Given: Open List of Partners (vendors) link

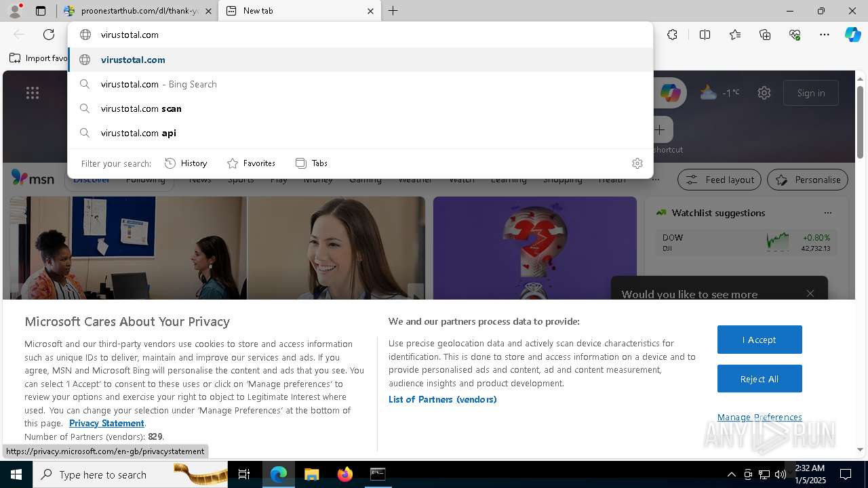Looking at the screenshot, I should (x=443, y=399).
